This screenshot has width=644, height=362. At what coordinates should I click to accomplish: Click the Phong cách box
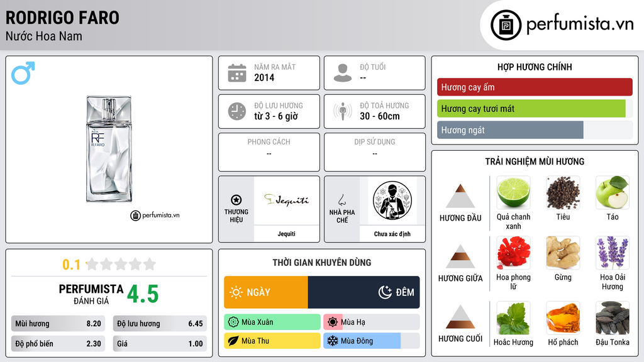[x=269, y=152]
